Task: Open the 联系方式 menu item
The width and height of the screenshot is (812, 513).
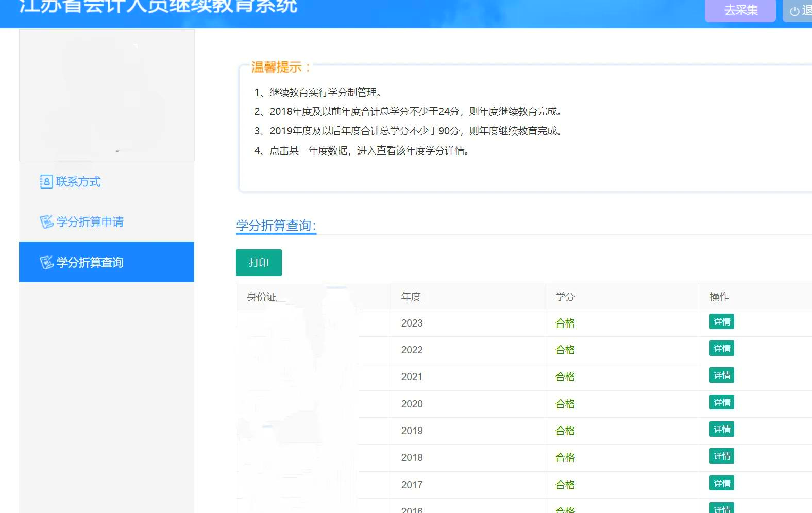Action: tap(107, 182)
